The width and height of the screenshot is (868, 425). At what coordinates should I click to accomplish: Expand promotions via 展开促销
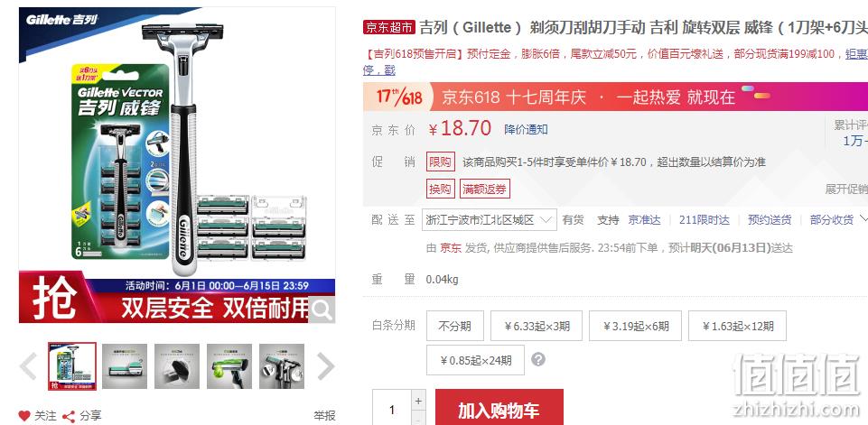[x=845, y=189]
